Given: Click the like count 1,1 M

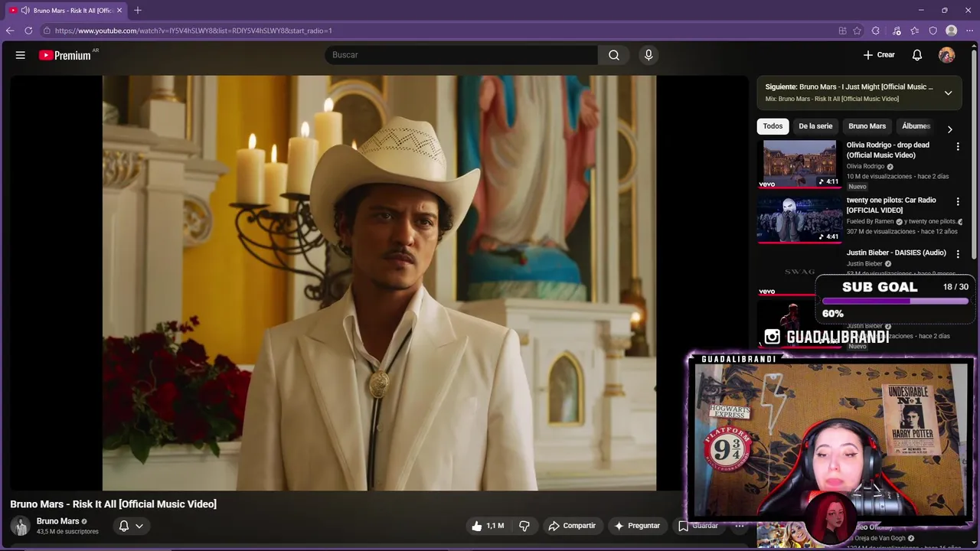Looking at the screenshot, I should [x=495, y=526].
